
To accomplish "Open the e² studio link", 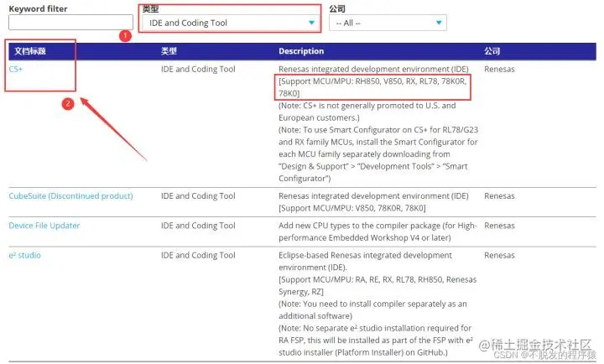I will (x=24, y=255).
